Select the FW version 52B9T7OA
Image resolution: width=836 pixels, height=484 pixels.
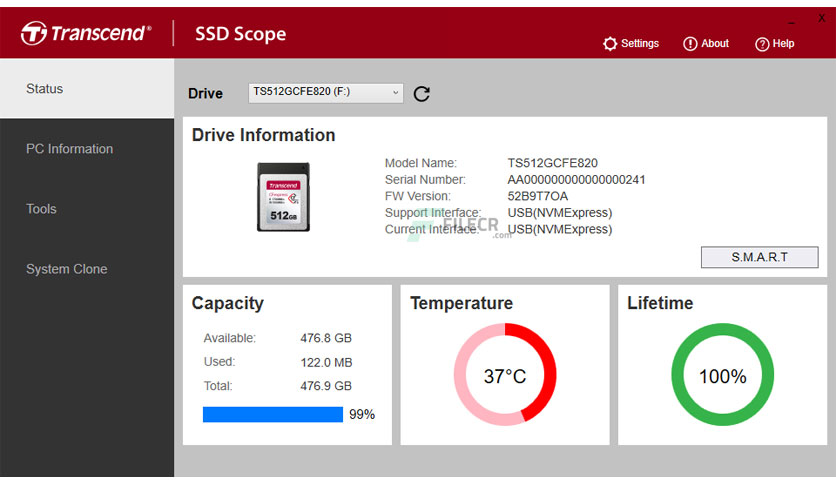537,196
